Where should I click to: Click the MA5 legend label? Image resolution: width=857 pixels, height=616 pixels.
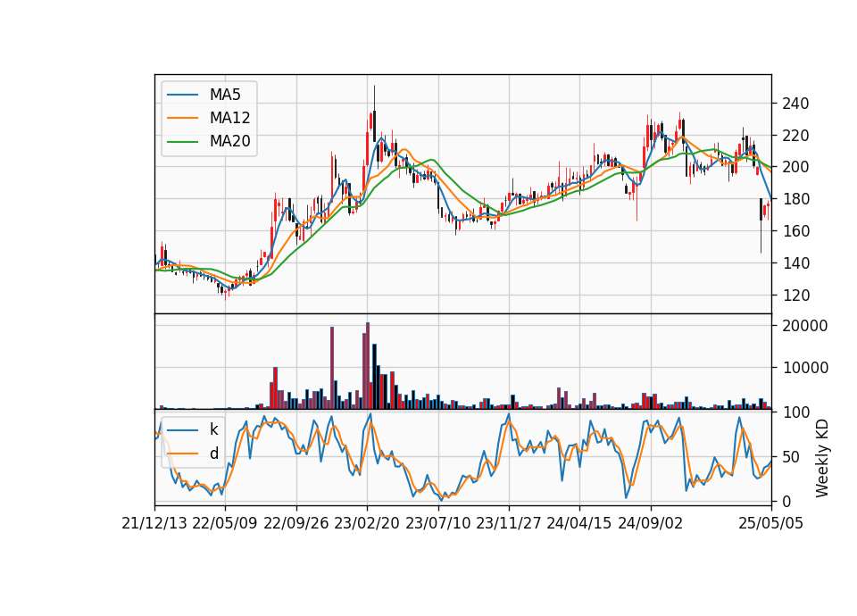click(225, 95)
